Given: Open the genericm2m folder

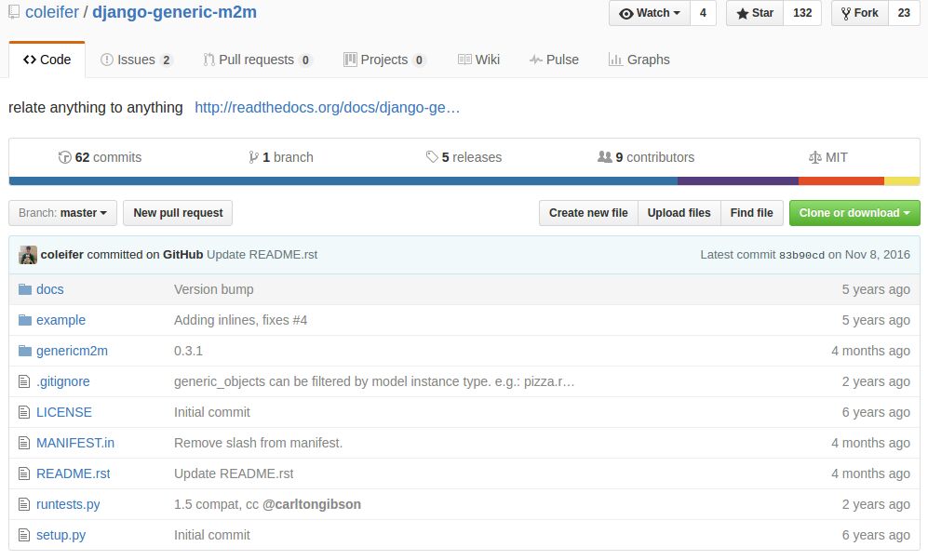Looking at the screenshot, I should [x=73, y=351].
